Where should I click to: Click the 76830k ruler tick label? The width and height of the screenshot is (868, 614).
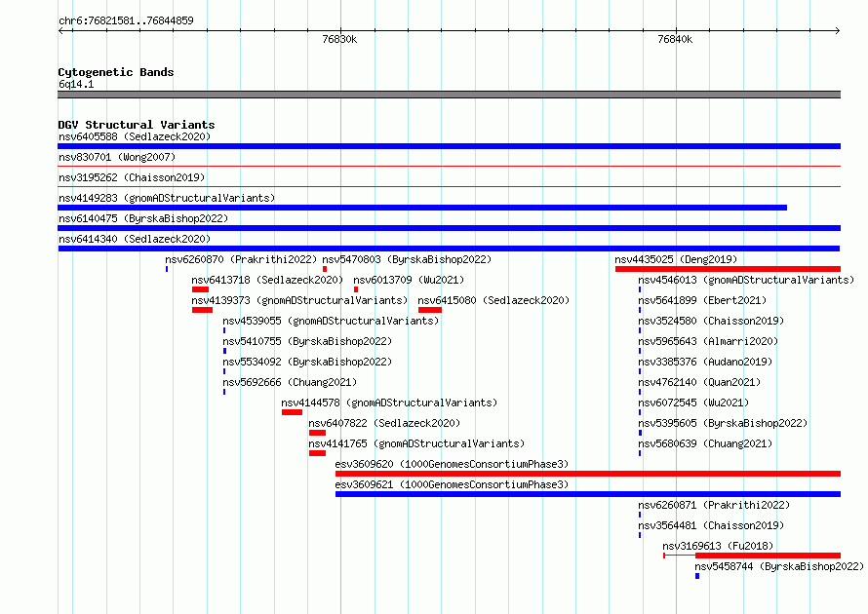339,39
